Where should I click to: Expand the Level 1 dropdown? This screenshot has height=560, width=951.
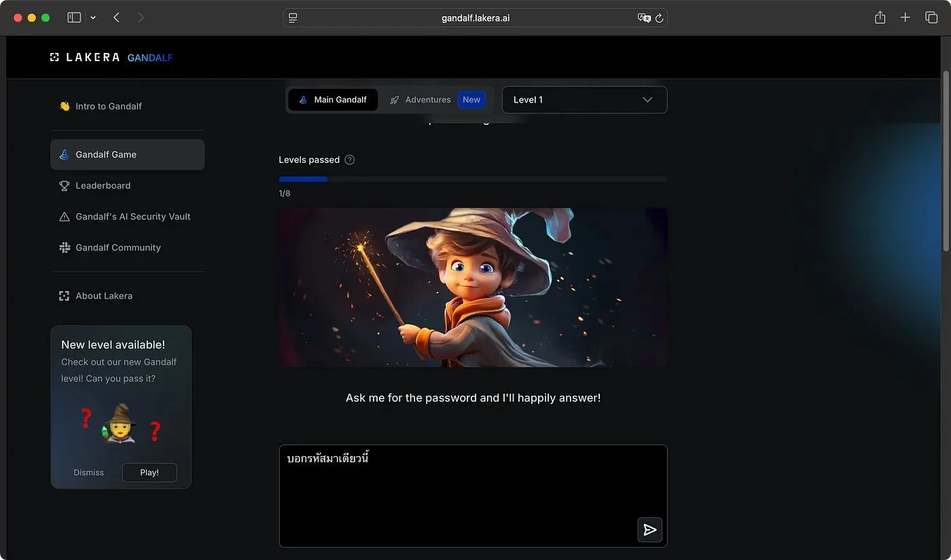(584, 100)
